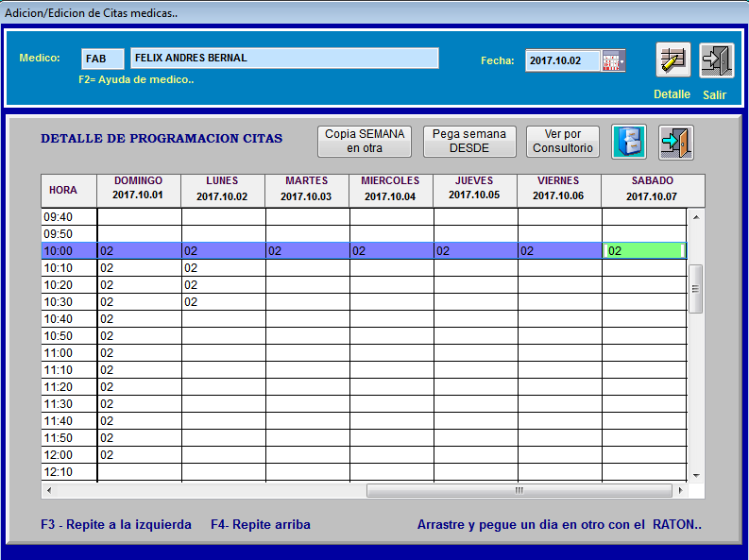Click the green SABADO cell at 10:00
Screen dimensions: 749x560
tap(644, 251)
